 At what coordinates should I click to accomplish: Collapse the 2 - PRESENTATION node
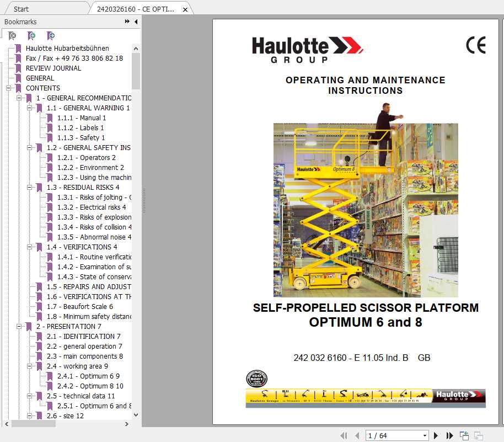pos(19,326)
